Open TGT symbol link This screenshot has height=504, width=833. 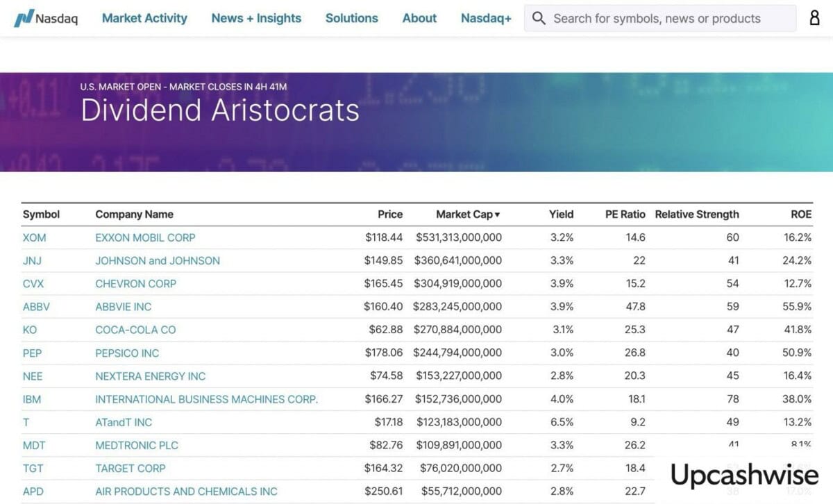33,468
